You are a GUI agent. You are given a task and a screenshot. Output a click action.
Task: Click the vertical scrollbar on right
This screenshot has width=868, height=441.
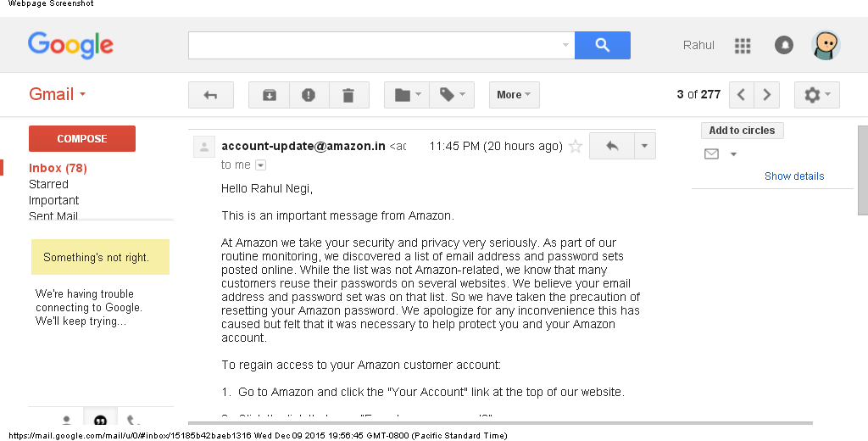coord(862,170)
